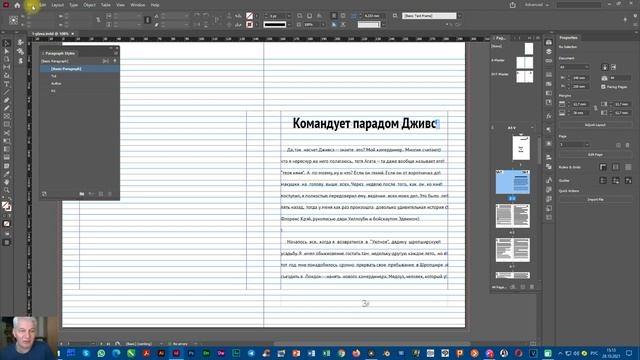Select the Pen tool
640x360 pixels.
tap(7, 100)
